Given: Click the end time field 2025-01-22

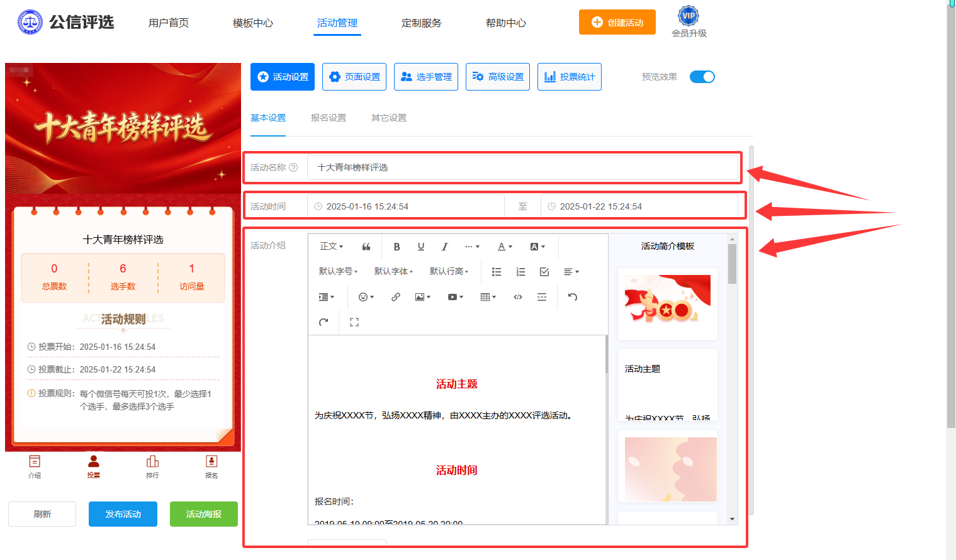Looking at the screenshot, I should tap(639, 206).
